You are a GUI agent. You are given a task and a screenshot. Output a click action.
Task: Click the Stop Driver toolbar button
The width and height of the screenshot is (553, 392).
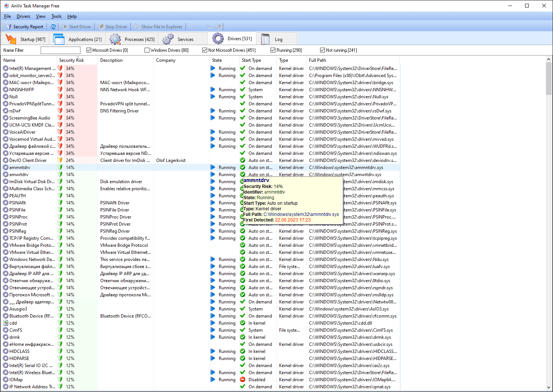[x=113, y=27]
